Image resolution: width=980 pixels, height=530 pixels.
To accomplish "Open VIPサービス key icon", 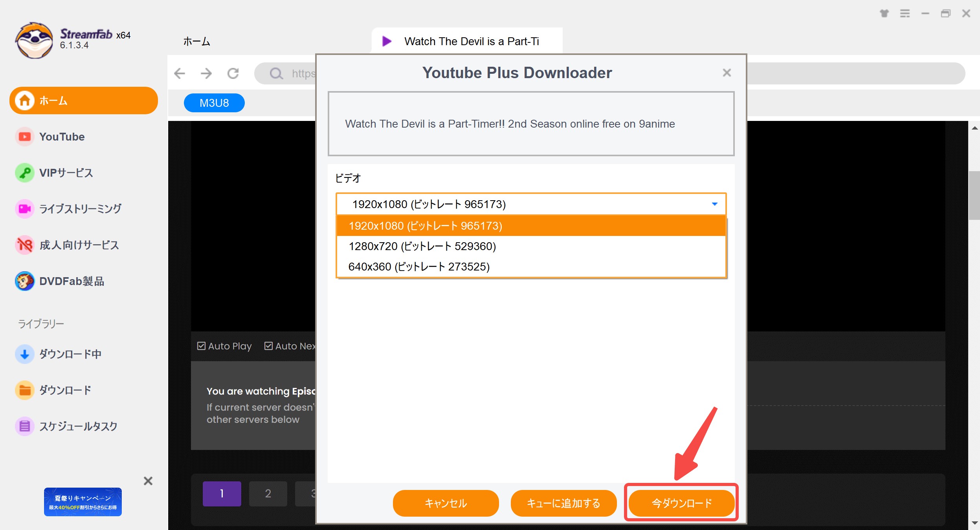I will pyautogui.click(x=25, y=173).
